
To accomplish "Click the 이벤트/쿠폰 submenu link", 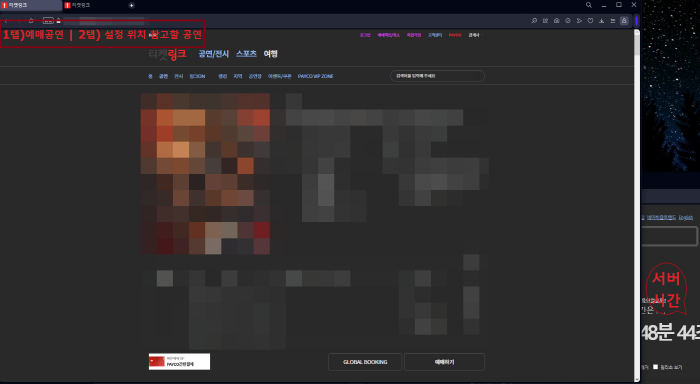I will 279,76.
